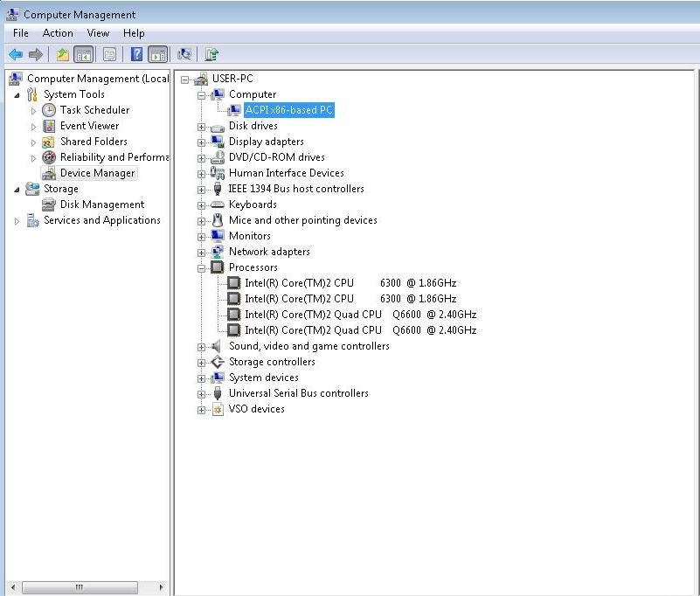Select Device Manager in the left tree

[x=97, y=173]
